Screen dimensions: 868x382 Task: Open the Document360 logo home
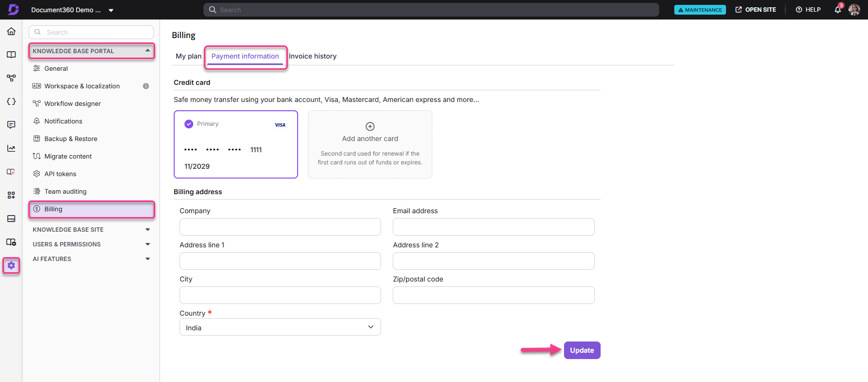(13, 9)
